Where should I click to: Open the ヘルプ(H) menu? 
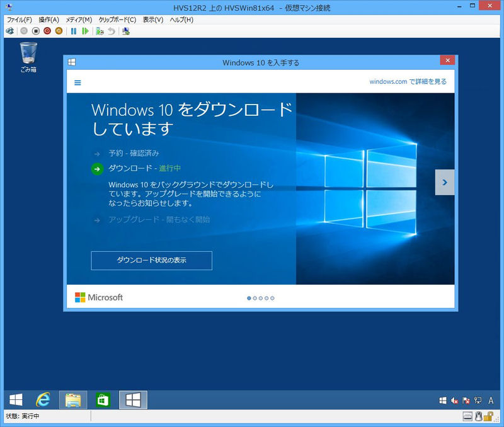pos(181,20)
